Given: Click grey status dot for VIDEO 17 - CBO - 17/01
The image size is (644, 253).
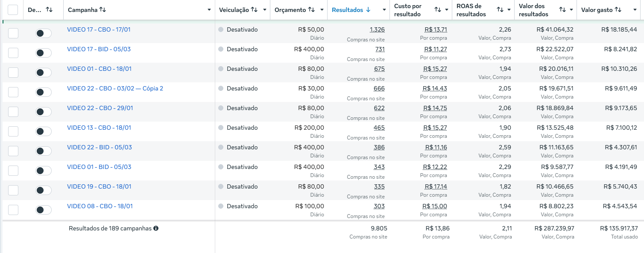Looking at the screenshot, I should (x=221, y=30).
